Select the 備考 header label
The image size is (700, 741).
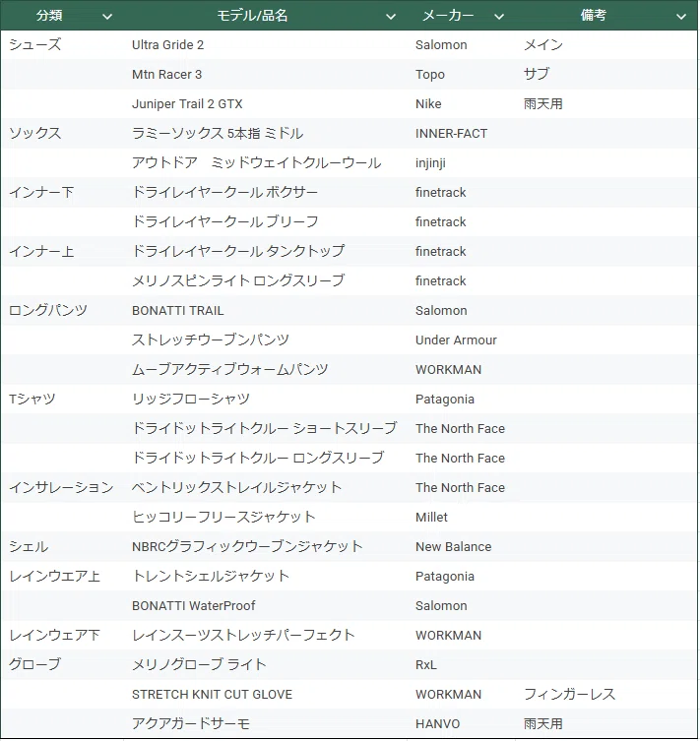pyautogui.click(x=594, y=16)
